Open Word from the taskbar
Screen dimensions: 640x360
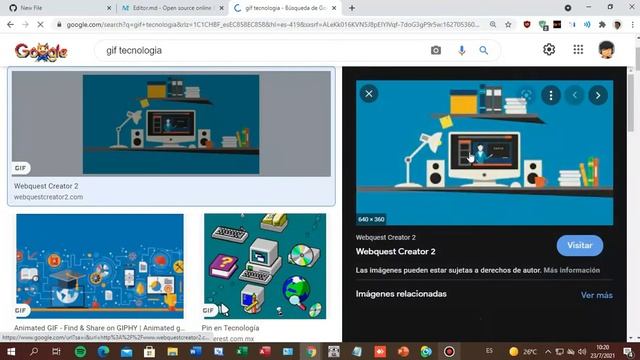[x=196, y=351]
